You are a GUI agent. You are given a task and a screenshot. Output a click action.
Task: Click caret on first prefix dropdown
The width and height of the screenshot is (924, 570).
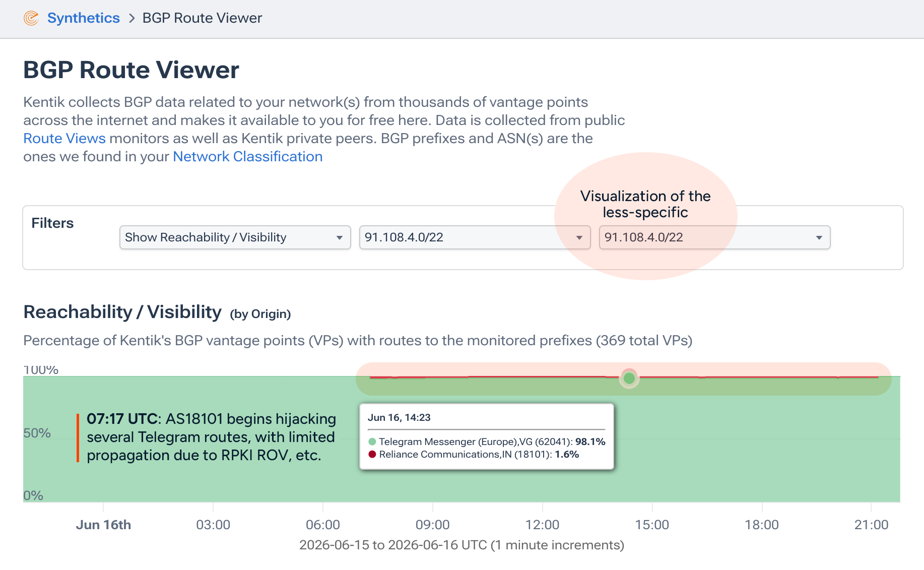coord(579,238)
